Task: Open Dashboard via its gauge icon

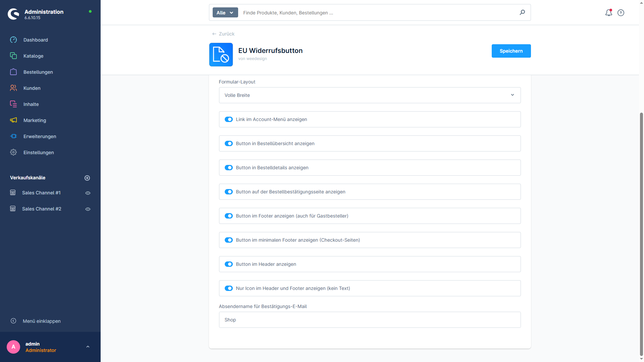Action: point(13,40)
